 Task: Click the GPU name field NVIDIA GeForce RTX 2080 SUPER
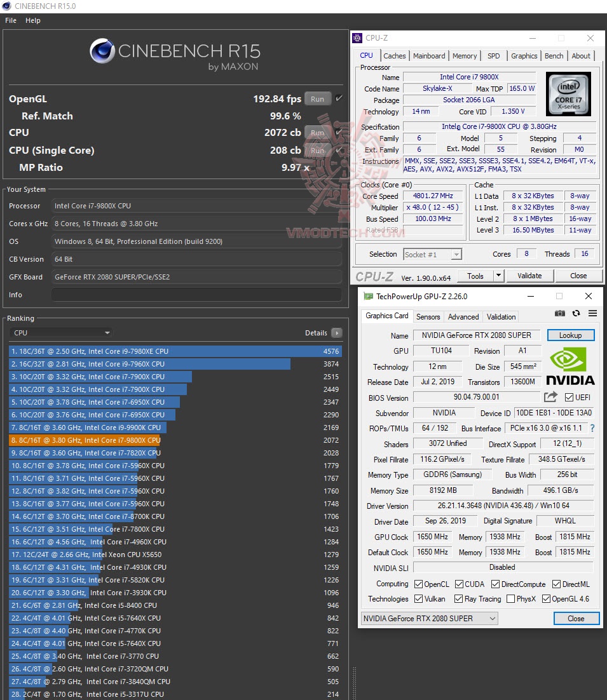point(477,335)
